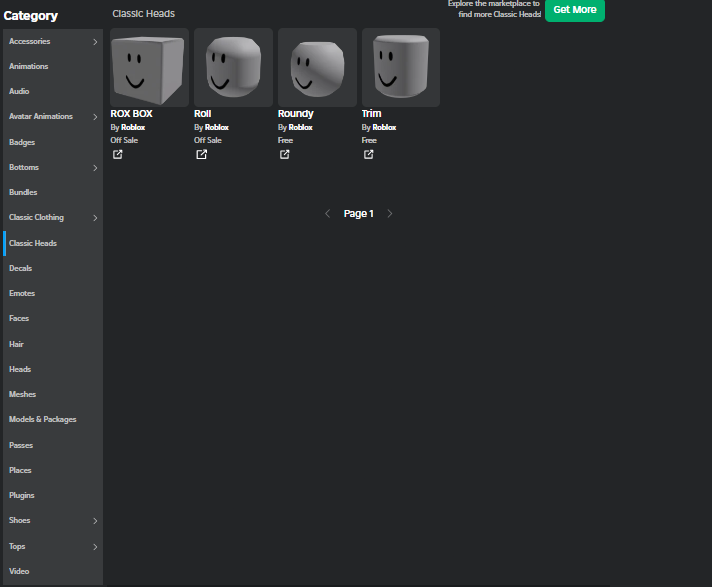Click the Roundy item title

pos(296,113)
